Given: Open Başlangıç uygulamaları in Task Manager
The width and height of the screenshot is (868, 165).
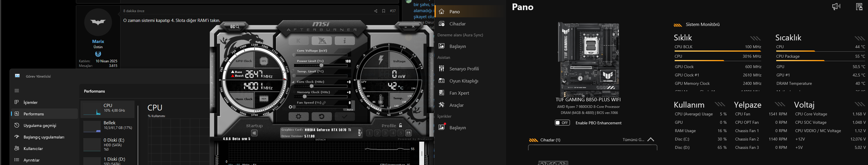Looking at the screenshot, I should pyautogui.click(x=44, y=137).
